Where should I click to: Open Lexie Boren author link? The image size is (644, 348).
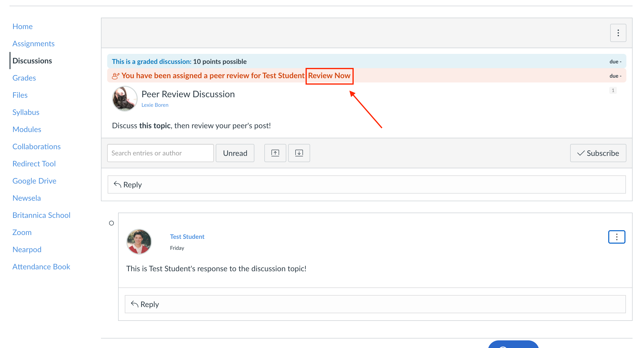pos(155,105)
